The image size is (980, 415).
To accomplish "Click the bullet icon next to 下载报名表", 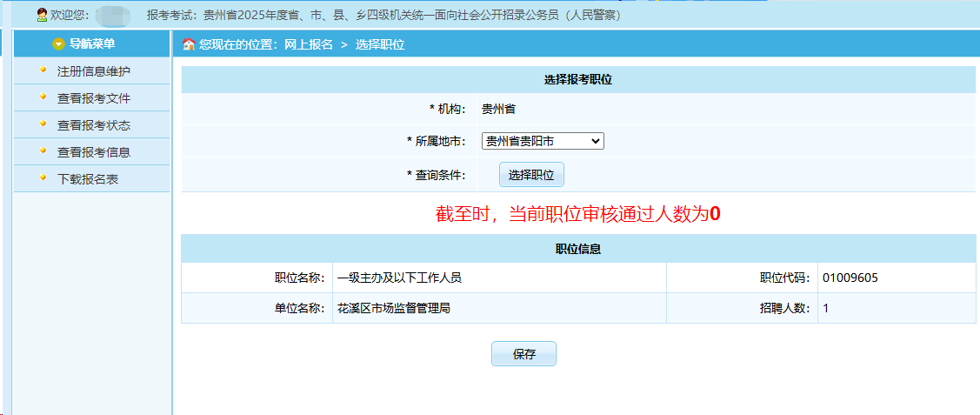I will pos(43,177).
